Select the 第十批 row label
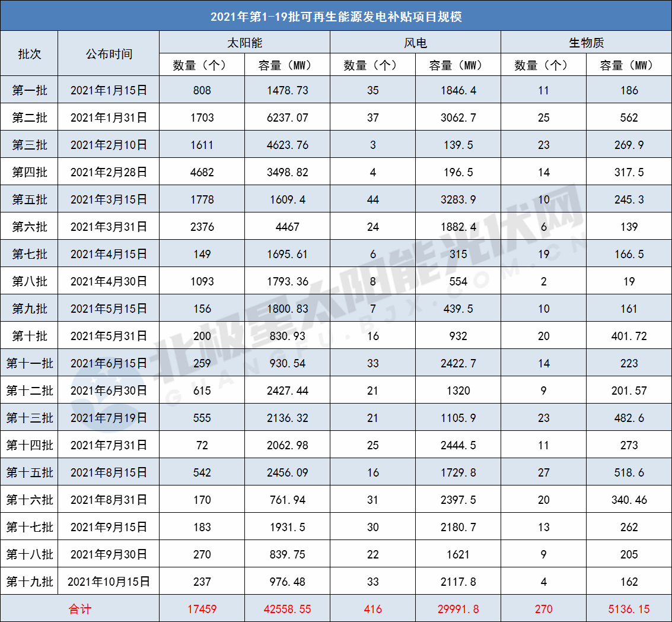Screen dimensions: 672x622 (30, 335)
